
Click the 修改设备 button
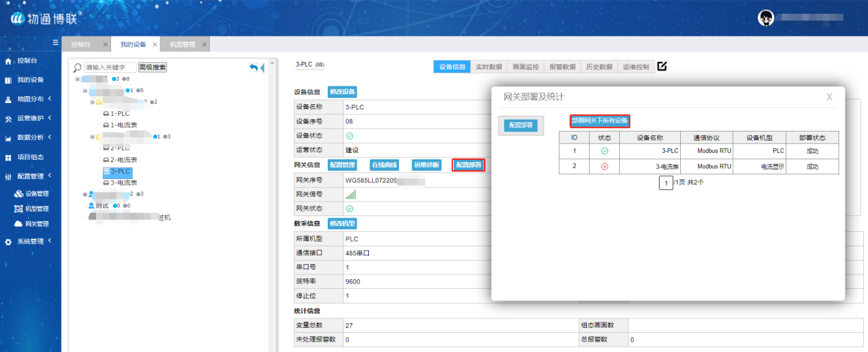tap(342, 91)
